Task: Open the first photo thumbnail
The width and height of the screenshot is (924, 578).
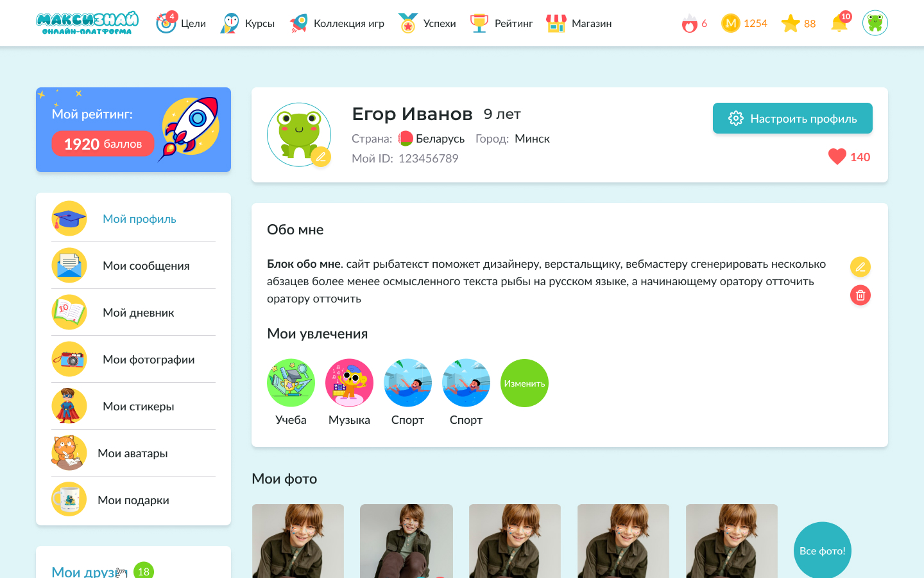Action: (x=298, y=541)
